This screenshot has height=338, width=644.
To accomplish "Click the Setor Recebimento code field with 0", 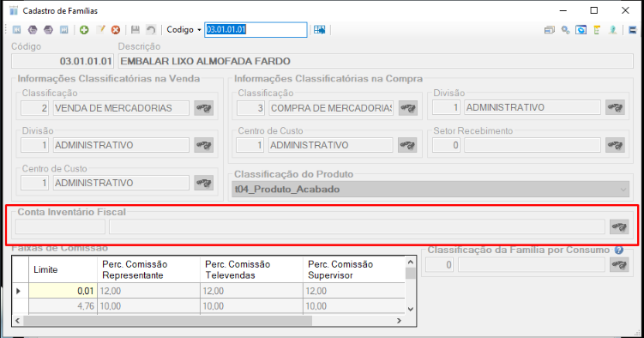I will coord(446,145).
